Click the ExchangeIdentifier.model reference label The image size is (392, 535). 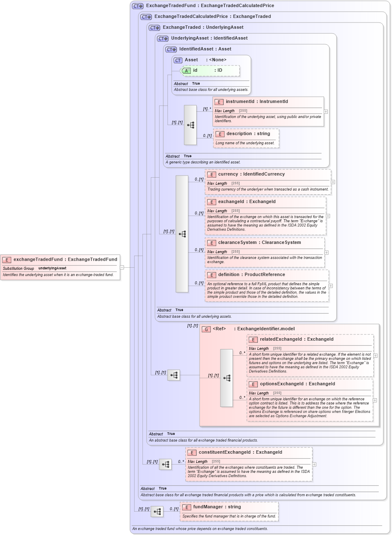coord(254,329)
